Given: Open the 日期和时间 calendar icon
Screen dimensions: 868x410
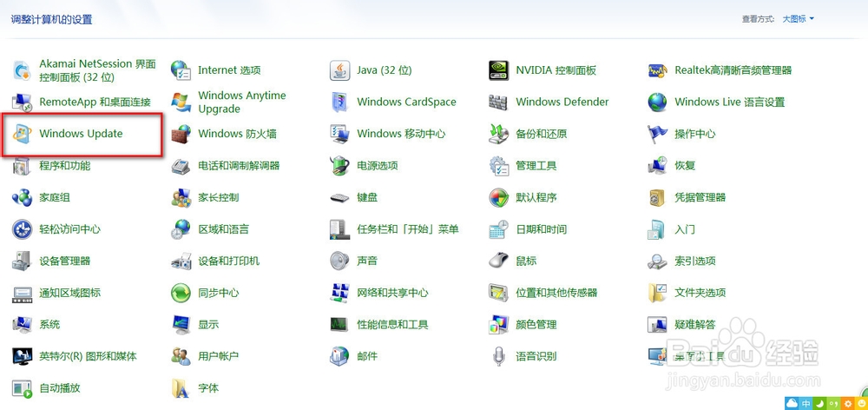Looking at the screenshot, I should 499,228.
